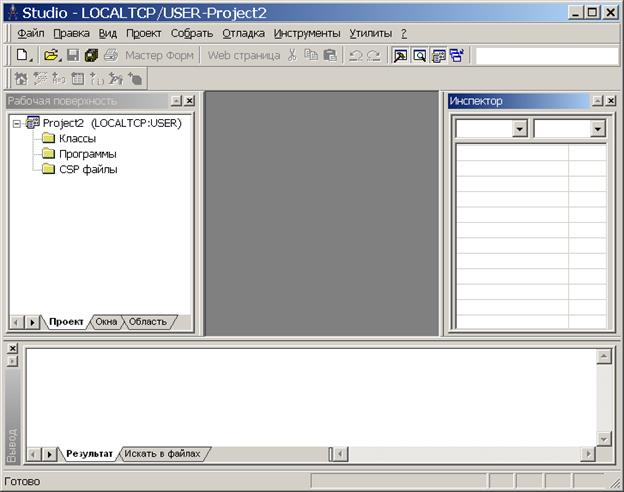Image resolution: width=624 pixels, height=492 pixels.
Task: Open the Утилиты menu
Action: tap(370, 33)
